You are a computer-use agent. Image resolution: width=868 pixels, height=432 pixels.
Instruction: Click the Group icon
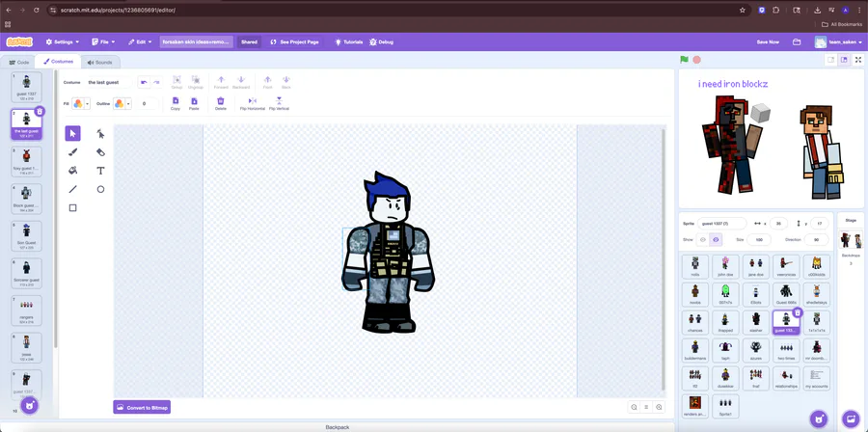pos(176,80)
